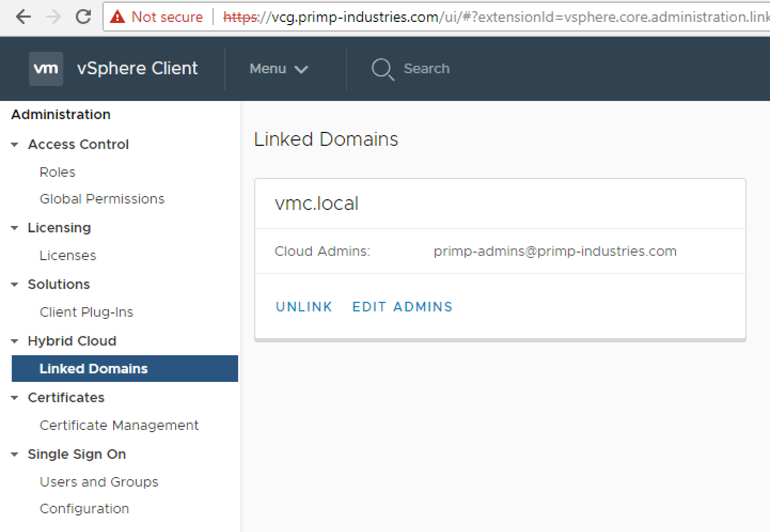Select Linked Domains in sidebar
The image size is (770, 532).
tap(125, 369)
